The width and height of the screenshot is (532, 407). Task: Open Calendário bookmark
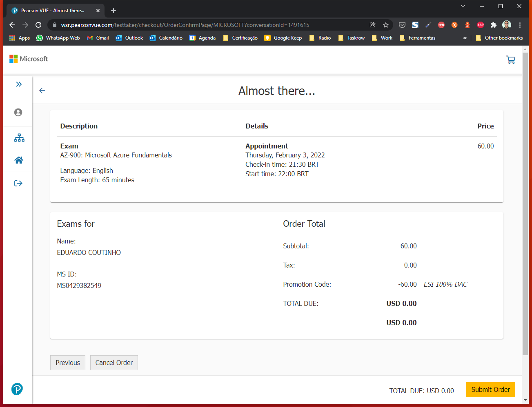(x=166, y=38)
